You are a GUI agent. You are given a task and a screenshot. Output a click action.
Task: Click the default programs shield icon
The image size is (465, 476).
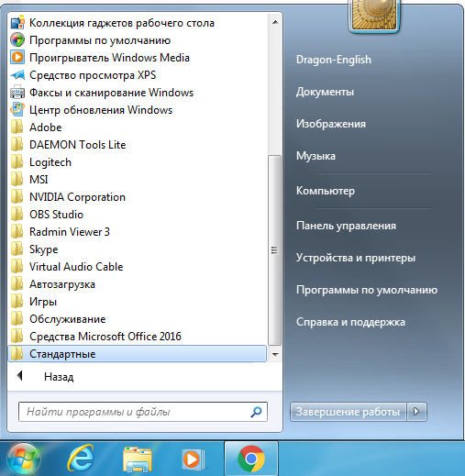click(x=17, y=40)
